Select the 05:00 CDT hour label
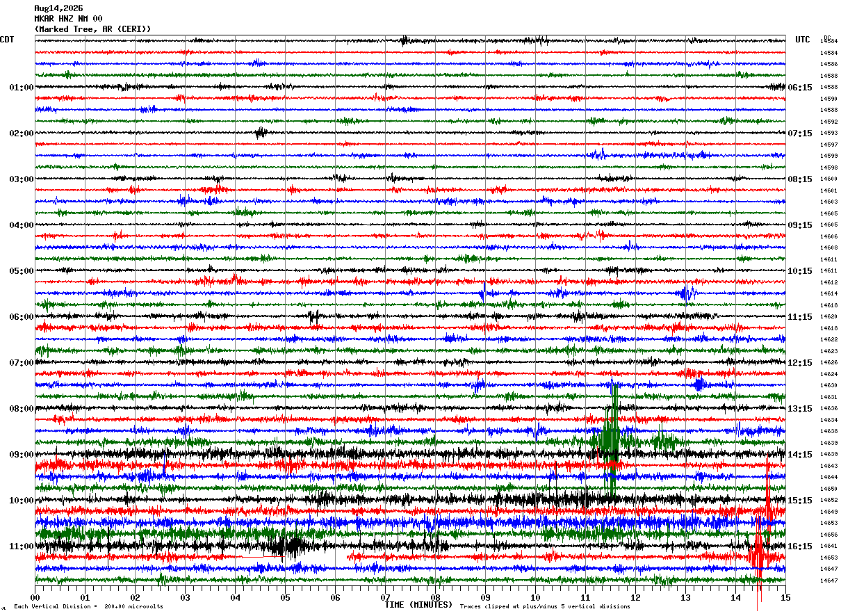The image size is (841, 616). point(22,271)
